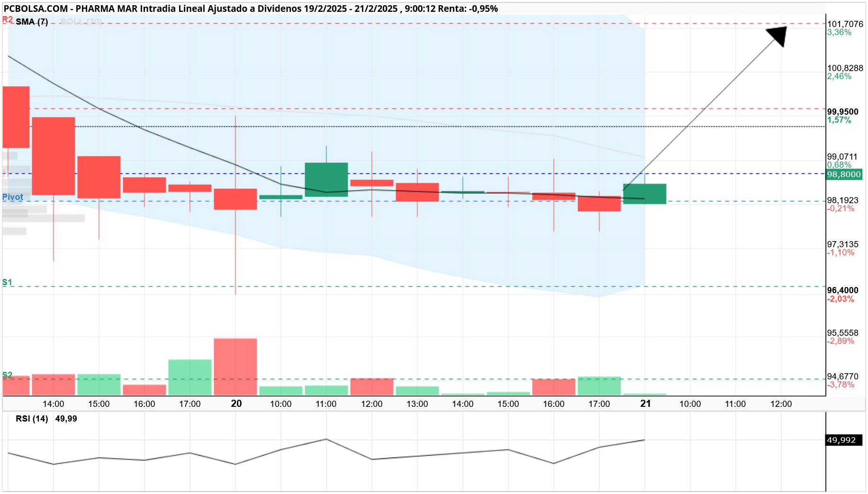Click the R2 resistance label

[8, 19]
